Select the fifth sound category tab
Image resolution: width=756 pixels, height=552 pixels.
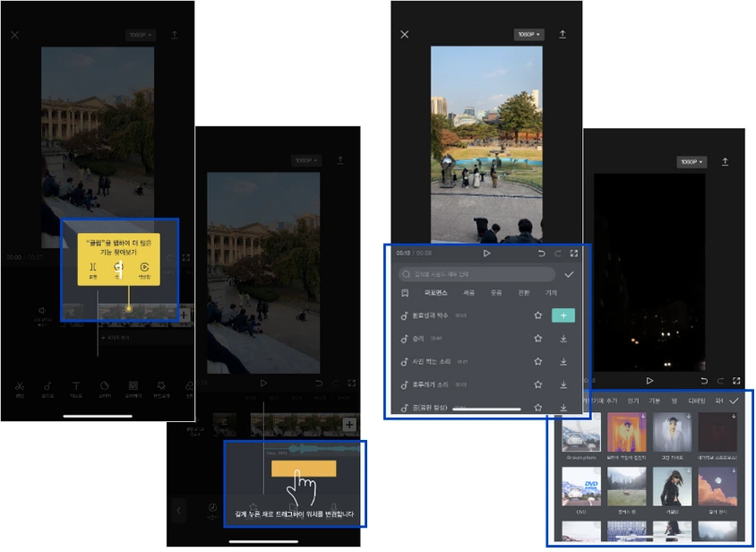[x=551, y=293]
